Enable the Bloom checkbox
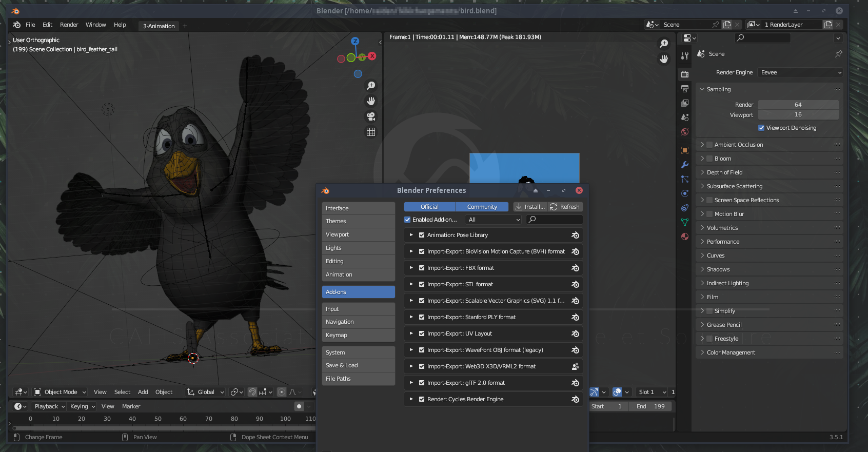Viewport: 868px width, 452px height. pos(709,159)
